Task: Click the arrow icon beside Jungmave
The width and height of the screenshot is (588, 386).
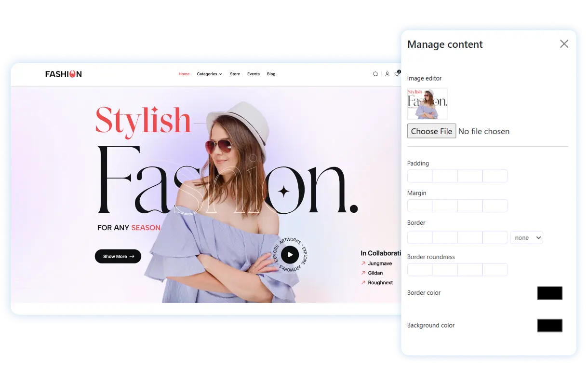Action: click(363, 263)
